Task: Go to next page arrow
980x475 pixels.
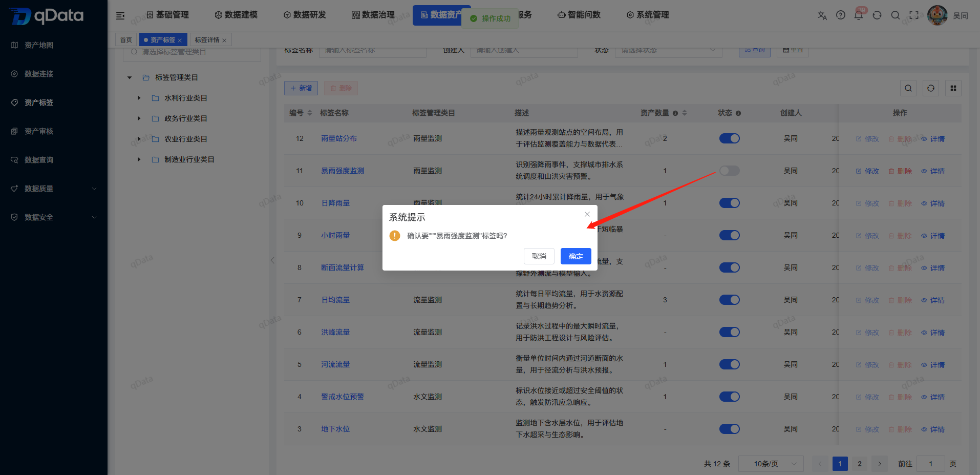Action: [880, 464]
